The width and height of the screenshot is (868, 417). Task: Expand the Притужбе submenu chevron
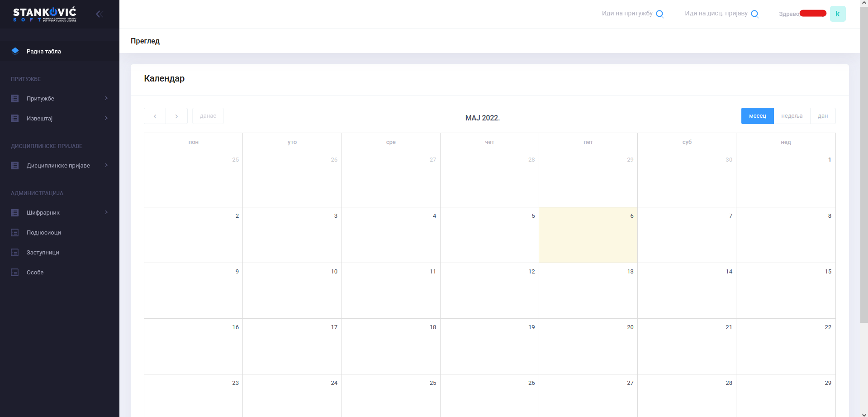pyautogui.click(x=106, y=98)
